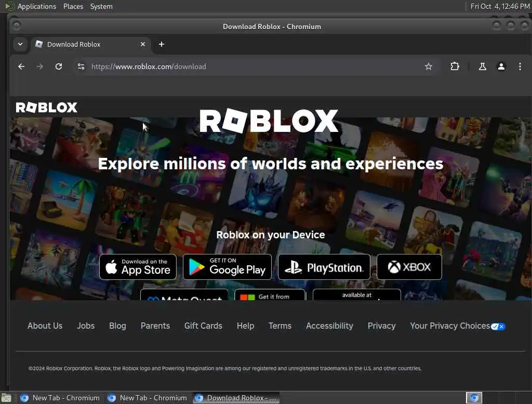
Task: Open the Blog footer link
Action: point(117,326)
